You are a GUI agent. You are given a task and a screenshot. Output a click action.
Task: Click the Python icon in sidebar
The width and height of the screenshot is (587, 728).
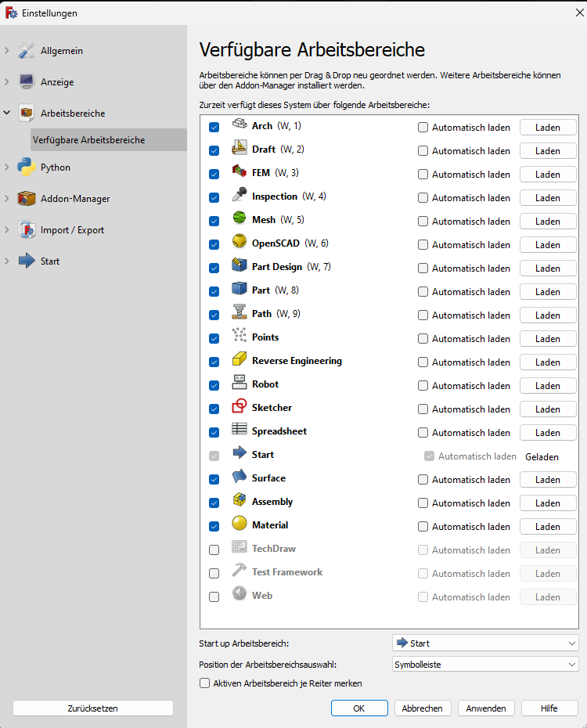[27, 167]
